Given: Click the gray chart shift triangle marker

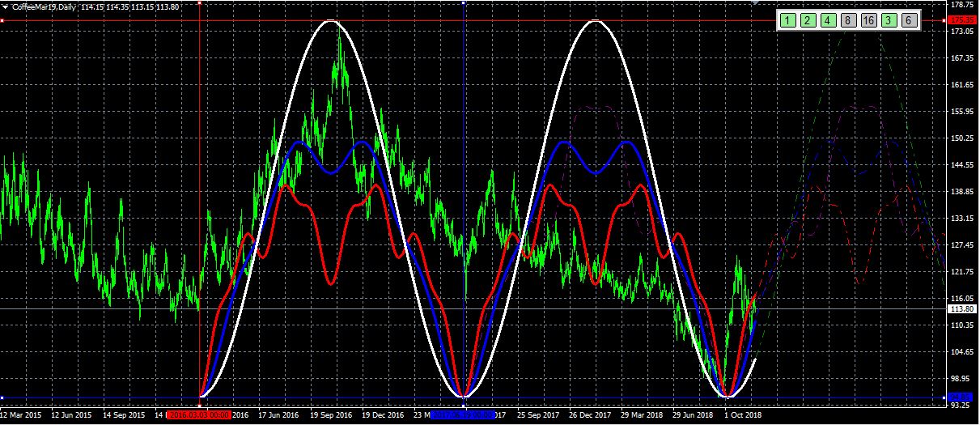Looking at the screenshot, I should (755, 3).
